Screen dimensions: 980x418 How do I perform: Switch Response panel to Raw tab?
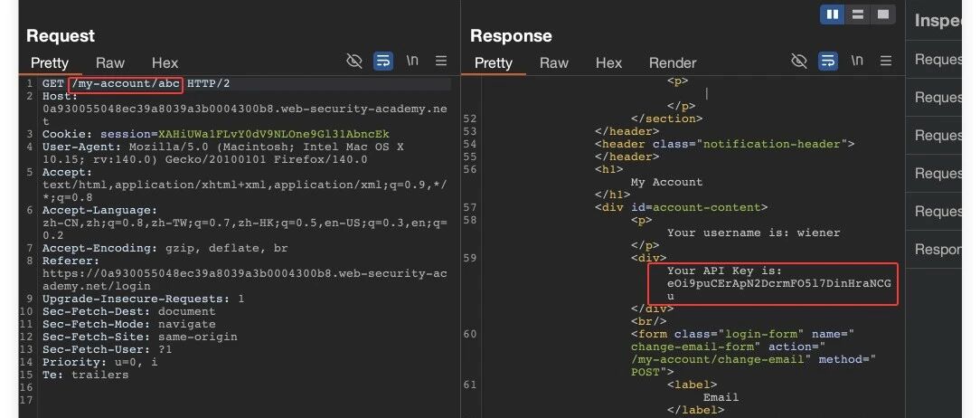pyautogui.click(x=554, y=62)
